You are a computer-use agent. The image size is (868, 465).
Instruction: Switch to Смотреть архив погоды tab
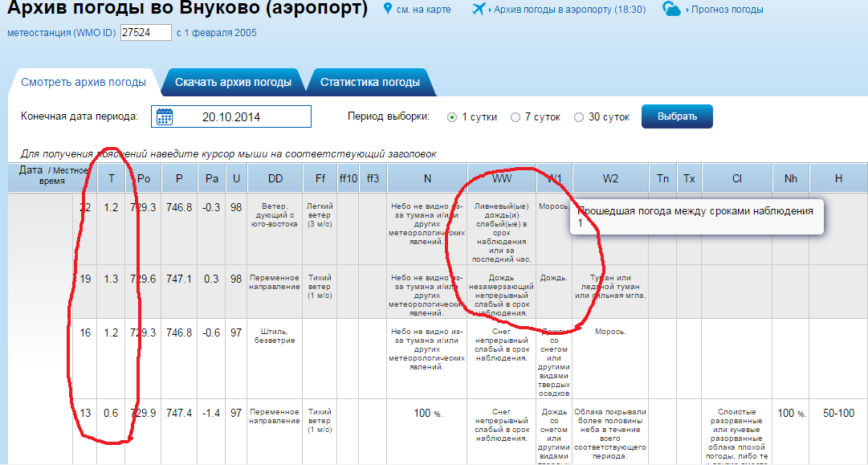[84, 83]
